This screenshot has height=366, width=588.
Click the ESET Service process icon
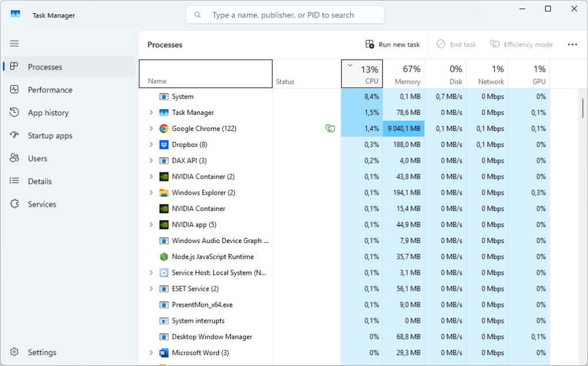(164, 288)
